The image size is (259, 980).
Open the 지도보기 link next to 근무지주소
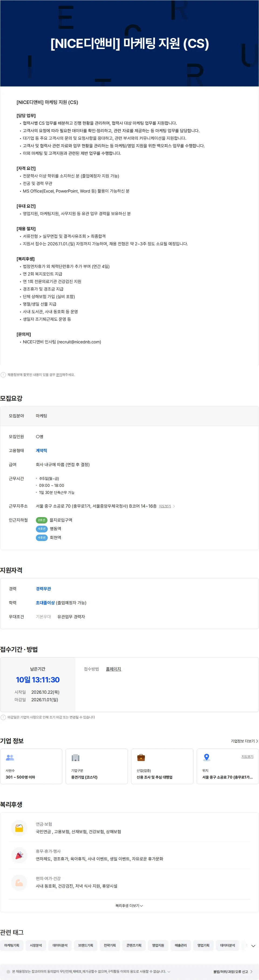[165, 506]
